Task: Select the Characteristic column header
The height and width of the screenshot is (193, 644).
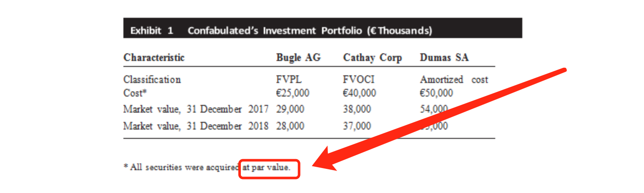Action: (x=154, y=58)
